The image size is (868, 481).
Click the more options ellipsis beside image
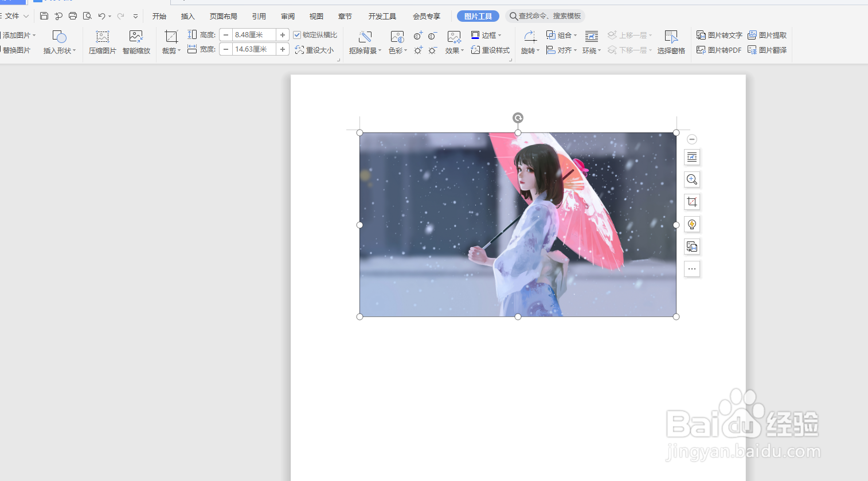[692, 269]
